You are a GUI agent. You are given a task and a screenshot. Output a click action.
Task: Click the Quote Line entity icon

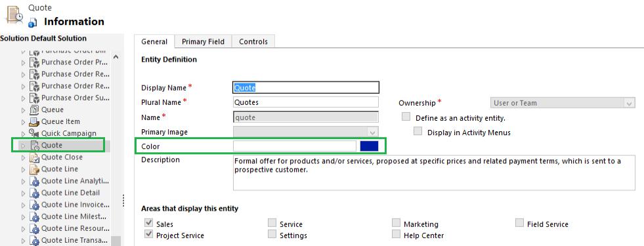click(x=35, y=169)
